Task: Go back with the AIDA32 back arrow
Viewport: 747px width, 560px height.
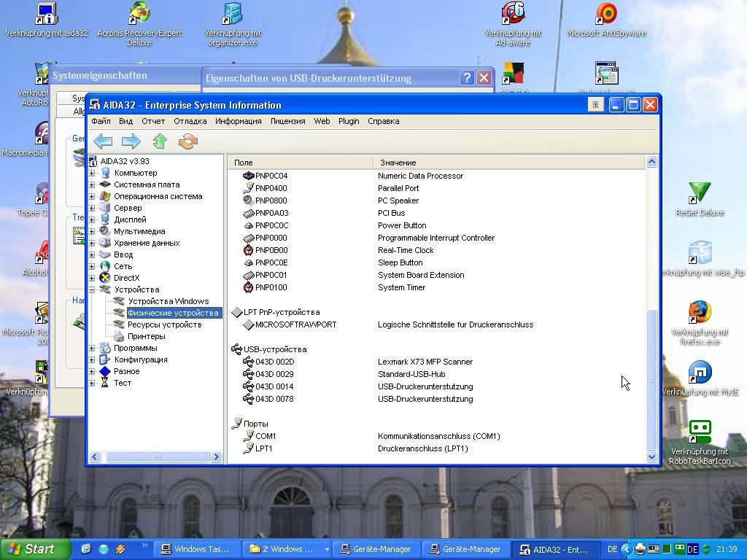Action: (x=103, y=141)
